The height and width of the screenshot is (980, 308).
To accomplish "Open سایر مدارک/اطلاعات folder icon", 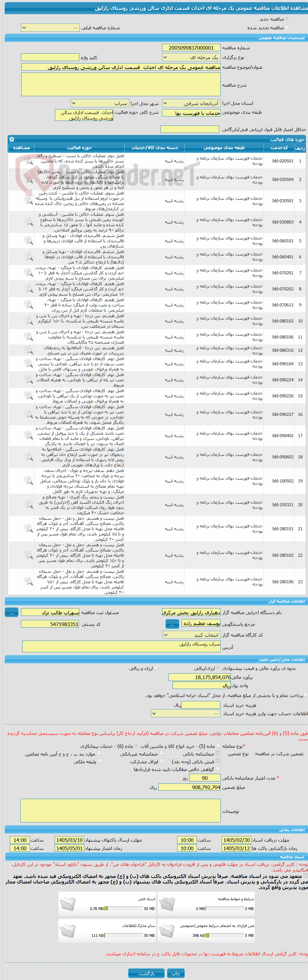I will [x=68, y=931].
